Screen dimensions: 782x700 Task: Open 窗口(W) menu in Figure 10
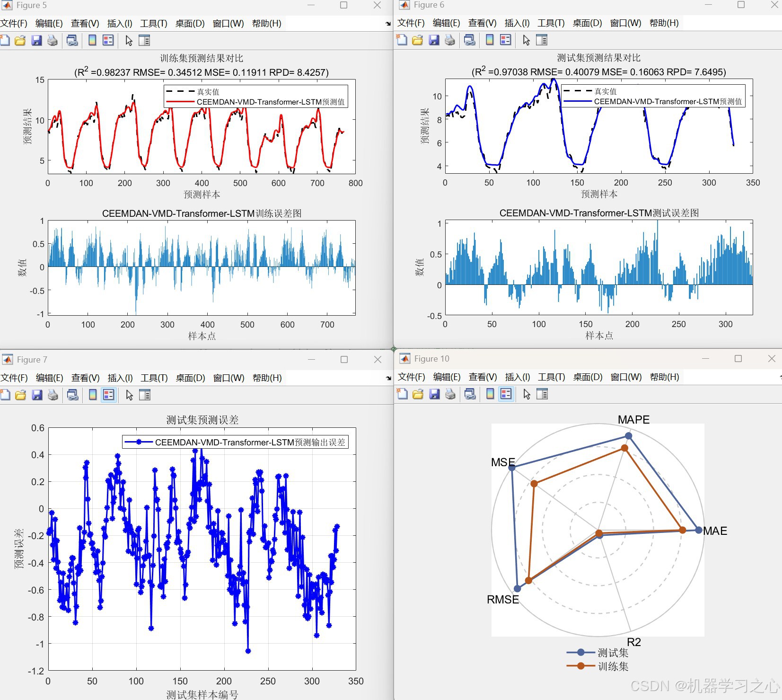pos(626,377)
